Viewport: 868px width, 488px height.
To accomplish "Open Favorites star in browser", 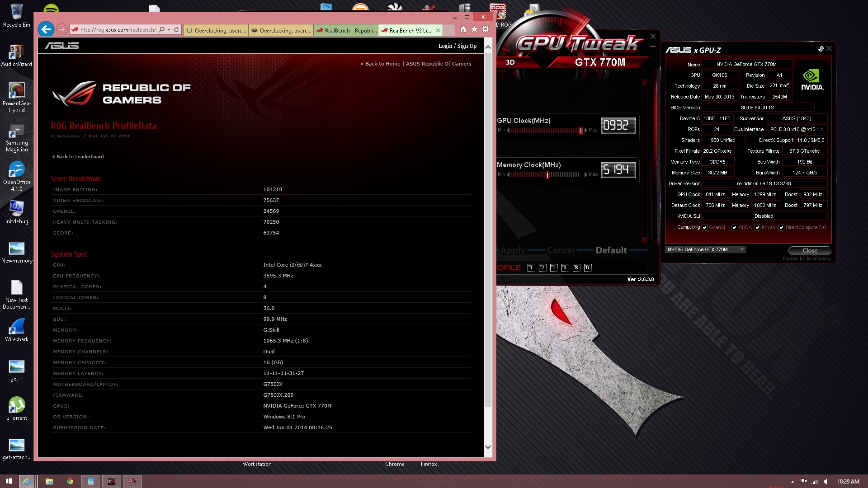I will point(474,29).
